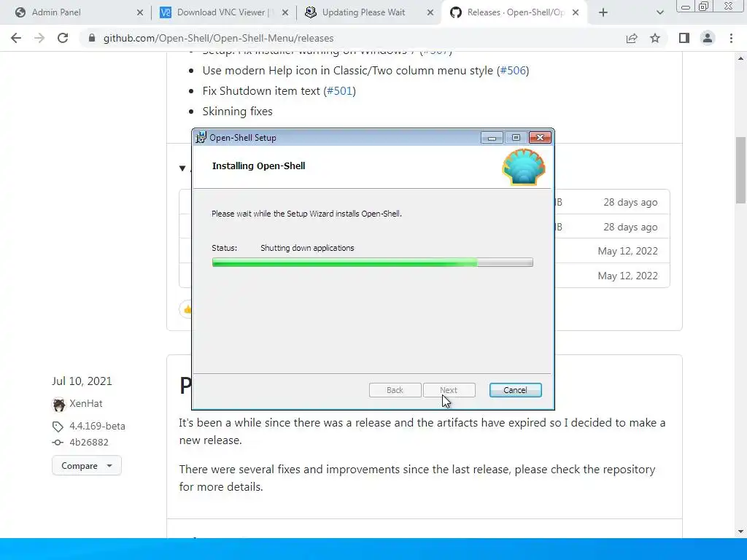747x560 pixels.
Task: Share this page via the share icon
Action: (x=632, y=38)
